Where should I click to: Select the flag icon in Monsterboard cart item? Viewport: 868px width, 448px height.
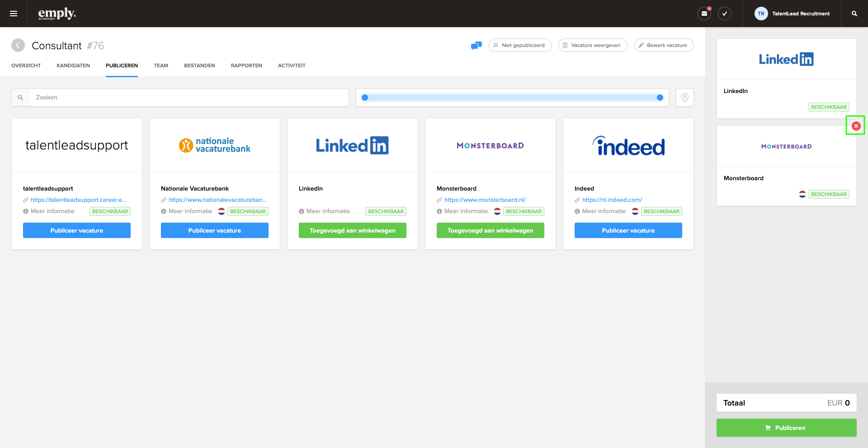(x=802, y=194)
